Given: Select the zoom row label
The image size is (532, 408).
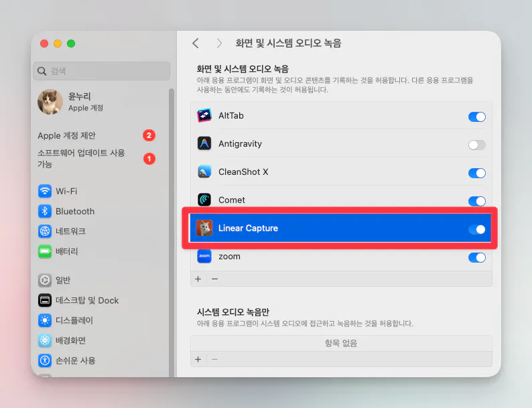Looking at the screenshot, I should (229, 257).
